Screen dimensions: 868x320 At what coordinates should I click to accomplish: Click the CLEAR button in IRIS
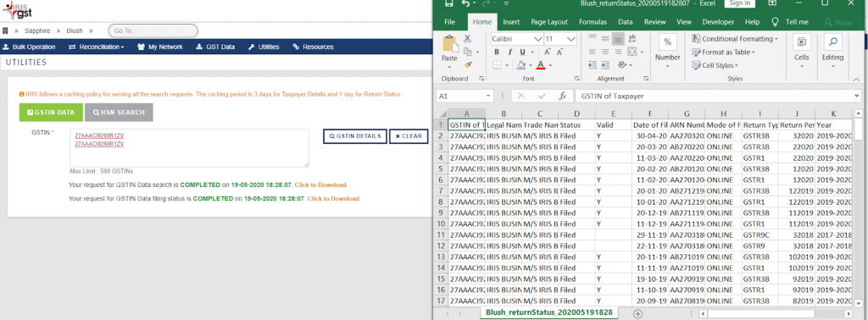pyautogui.click(x=409, y=136)
